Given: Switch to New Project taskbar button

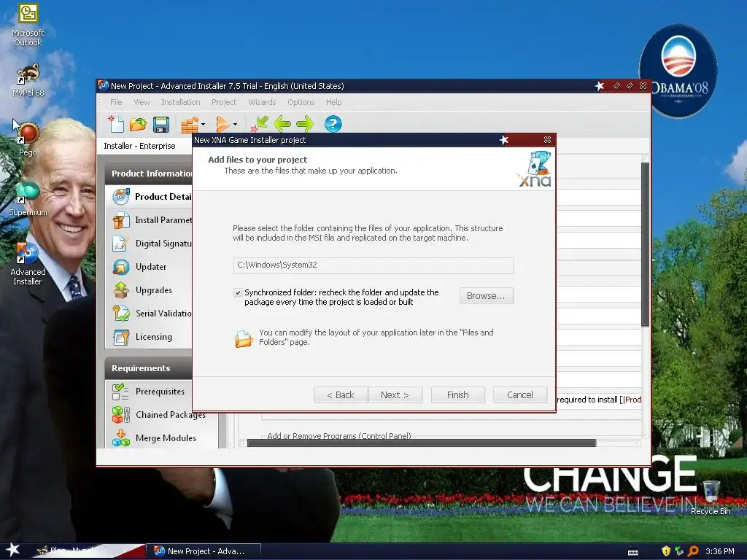Looking at the screenshot, I should 203,551.
